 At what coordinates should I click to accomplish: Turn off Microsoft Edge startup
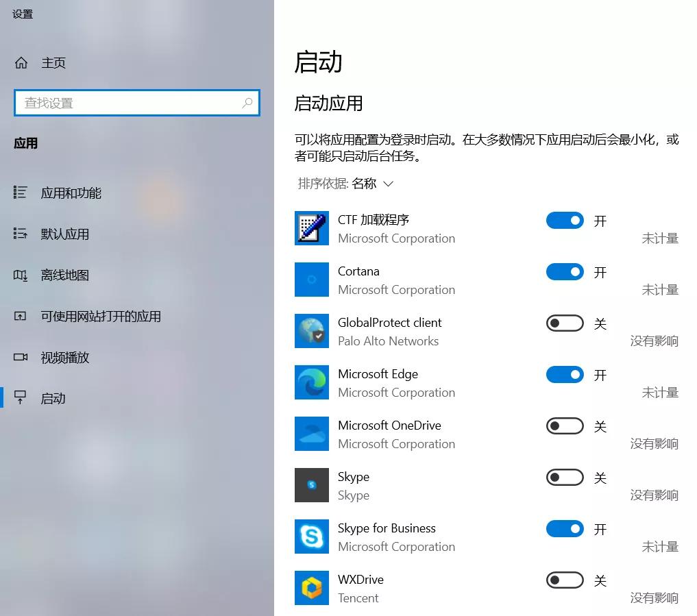pos(564,374)
